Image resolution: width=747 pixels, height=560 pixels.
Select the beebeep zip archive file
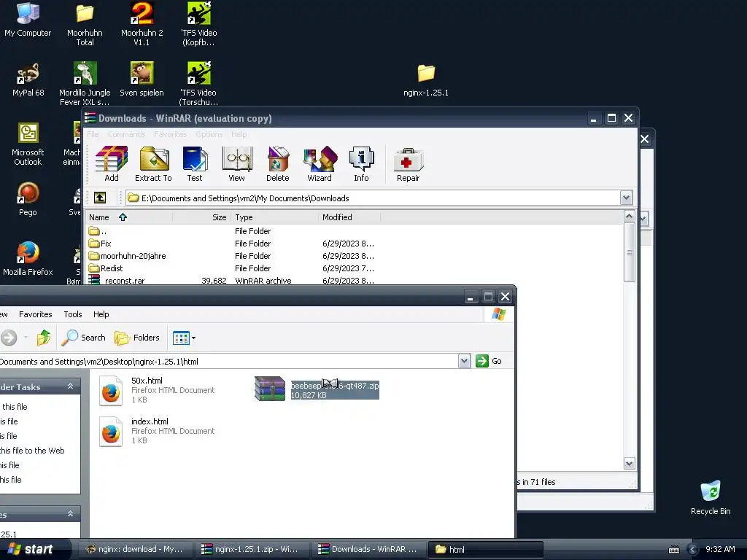coord(317,389)
